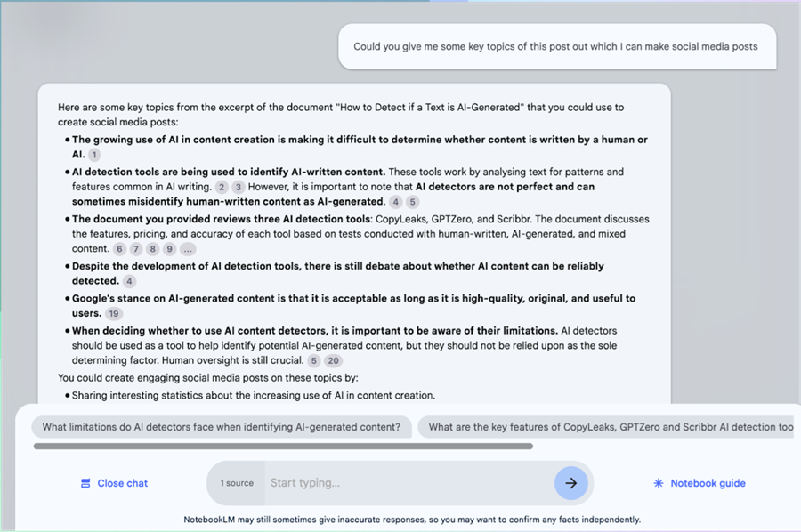Viewport: 801px width, 532px height.
Task: Click text 'Here are some key topics from the excerpt'
Action: [341, 115]
